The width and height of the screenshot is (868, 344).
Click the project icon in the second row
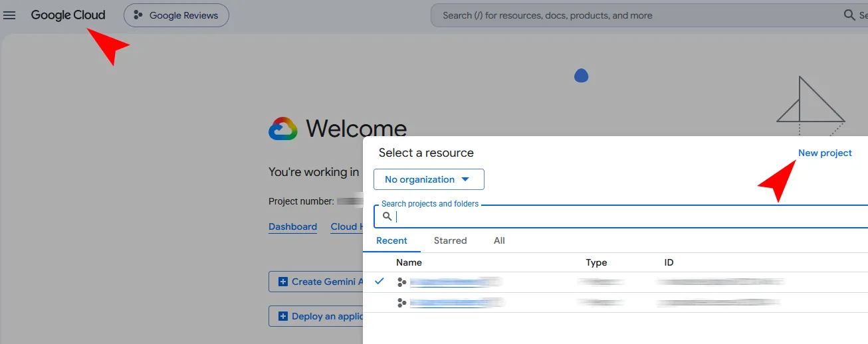tap(401, 303)
